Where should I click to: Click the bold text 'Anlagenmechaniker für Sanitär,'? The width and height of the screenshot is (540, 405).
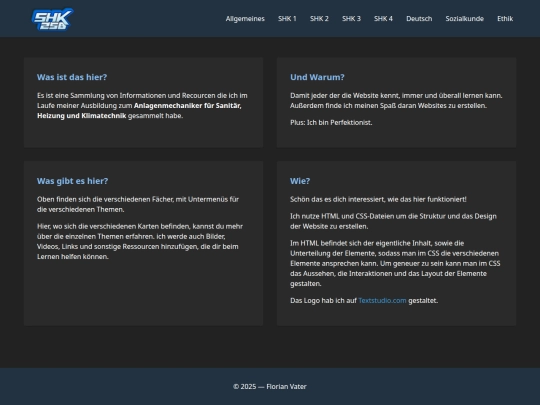pyautogui.click(x=188, y=106)
